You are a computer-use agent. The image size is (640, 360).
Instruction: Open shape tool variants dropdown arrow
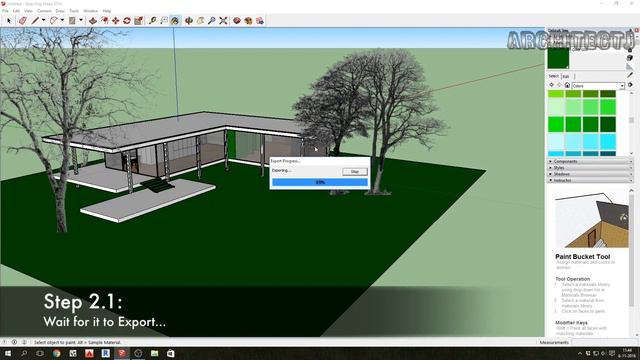click(x=81, y=20)
